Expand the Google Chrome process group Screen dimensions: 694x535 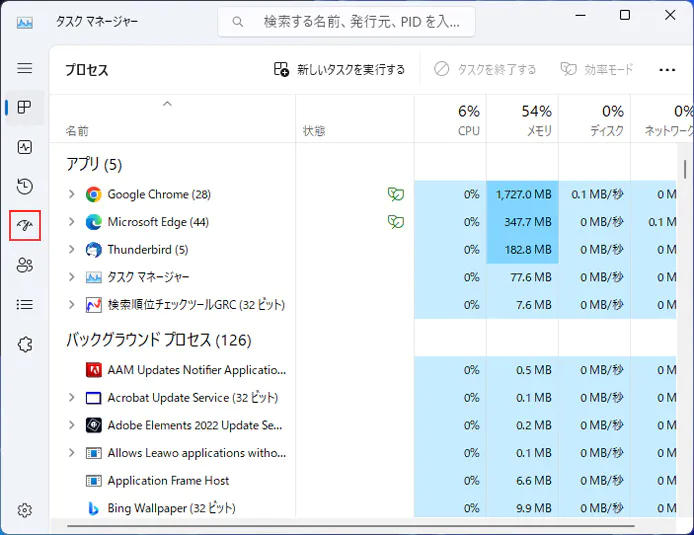coord(71,194)
